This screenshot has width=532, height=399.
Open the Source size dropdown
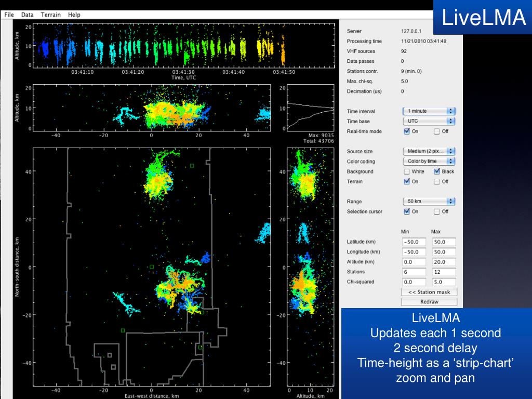coord(429,151)
